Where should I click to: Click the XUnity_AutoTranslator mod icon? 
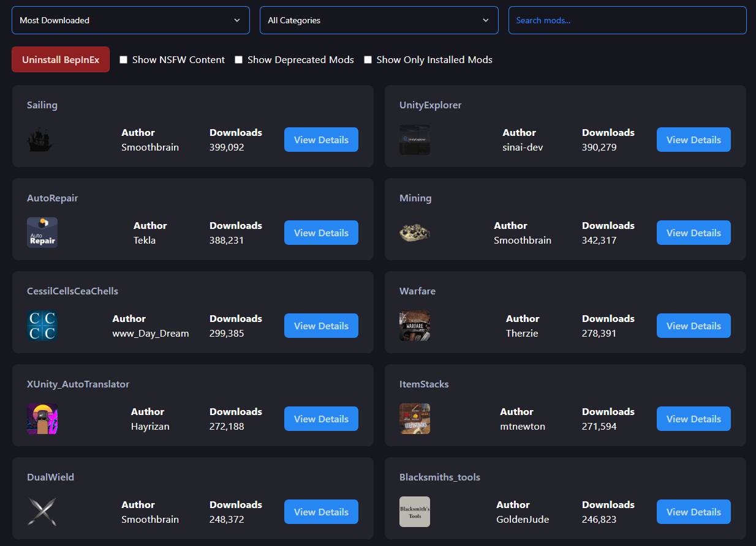(42, 419)
